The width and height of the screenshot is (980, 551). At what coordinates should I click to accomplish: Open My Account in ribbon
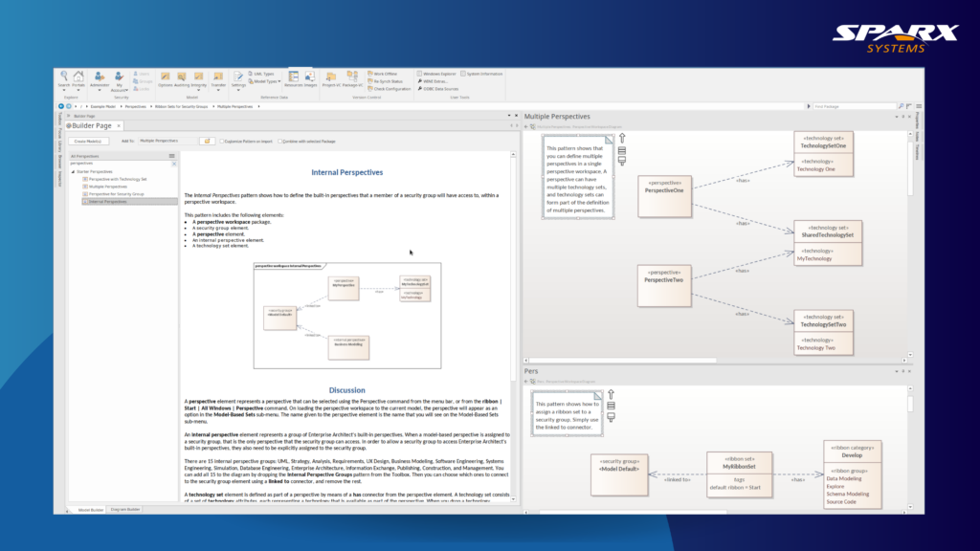pyautogui.click(x=119, y=81)
